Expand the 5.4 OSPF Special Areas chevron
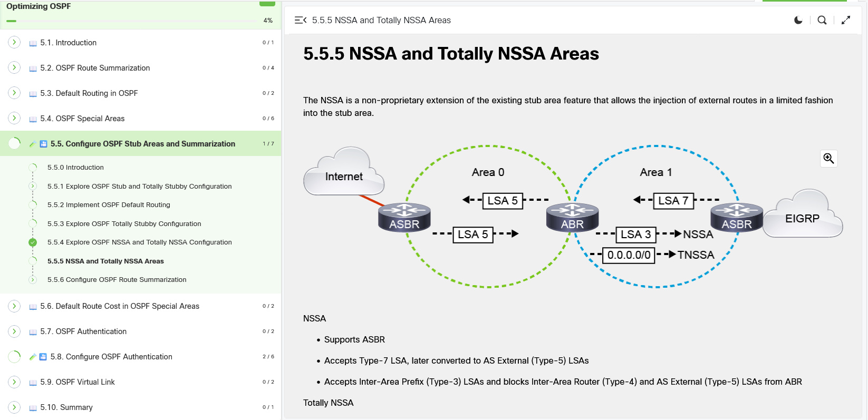 click(14, 118)
